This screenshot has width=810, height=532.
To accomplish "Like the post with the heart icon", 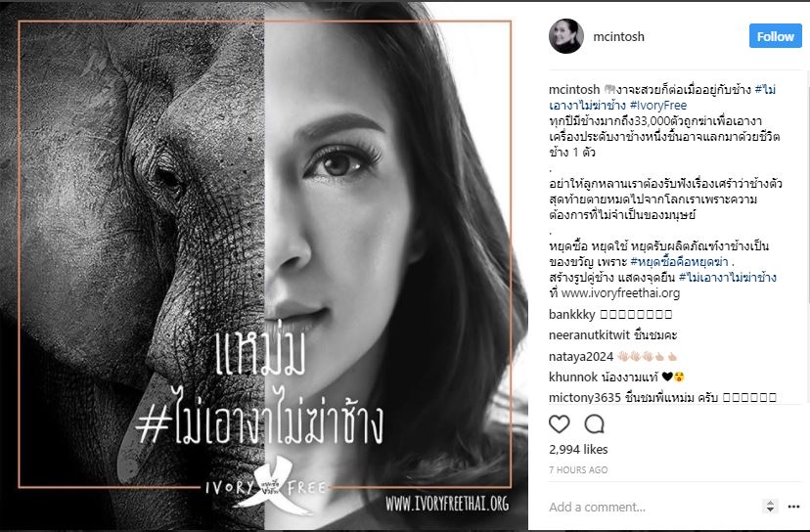I will click(559, 424).
